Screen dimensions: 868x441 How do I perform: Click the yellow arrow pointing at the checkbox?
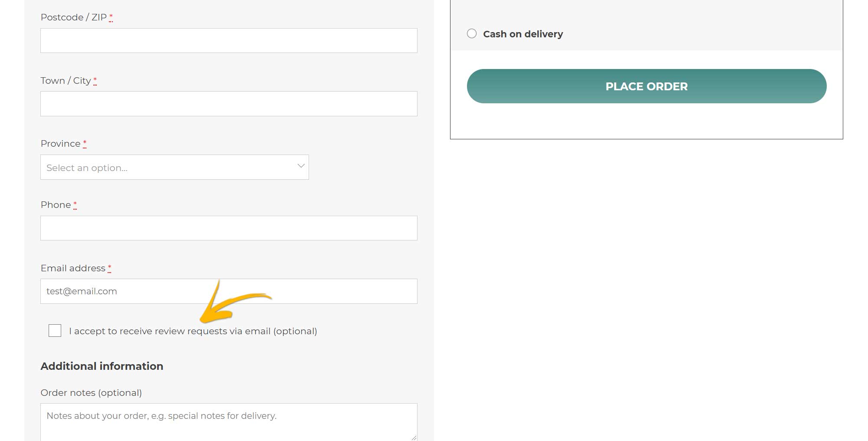230,304
